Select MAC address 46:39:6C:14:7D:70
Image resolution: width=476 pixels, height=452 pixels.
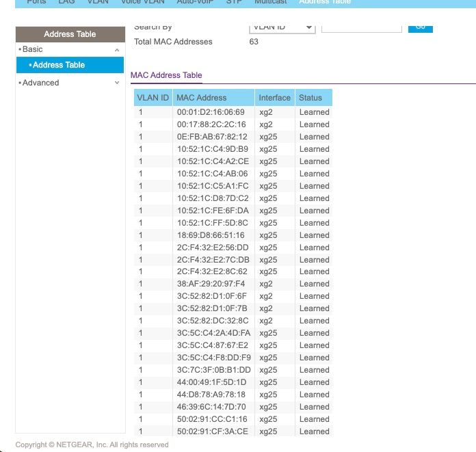[x=211, y=407]
